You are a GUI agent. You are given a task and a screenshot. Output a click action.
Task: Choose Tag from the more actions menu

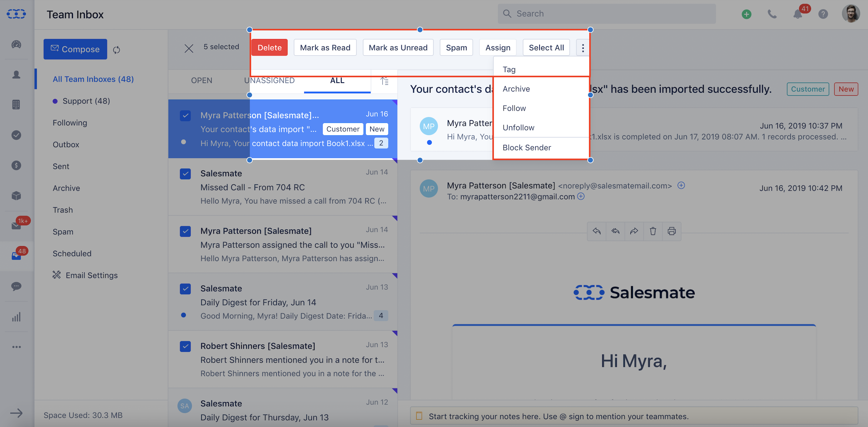point(541,70)
